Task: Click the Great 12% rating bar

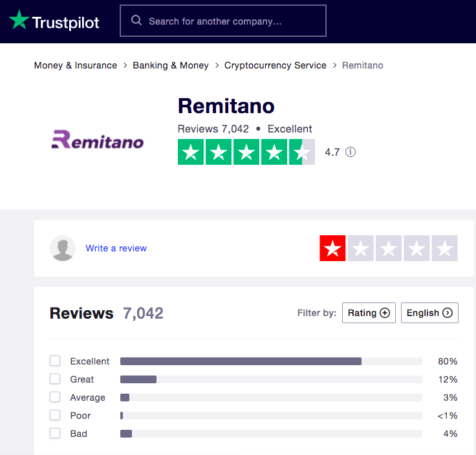Action: [x=271, y=379]
